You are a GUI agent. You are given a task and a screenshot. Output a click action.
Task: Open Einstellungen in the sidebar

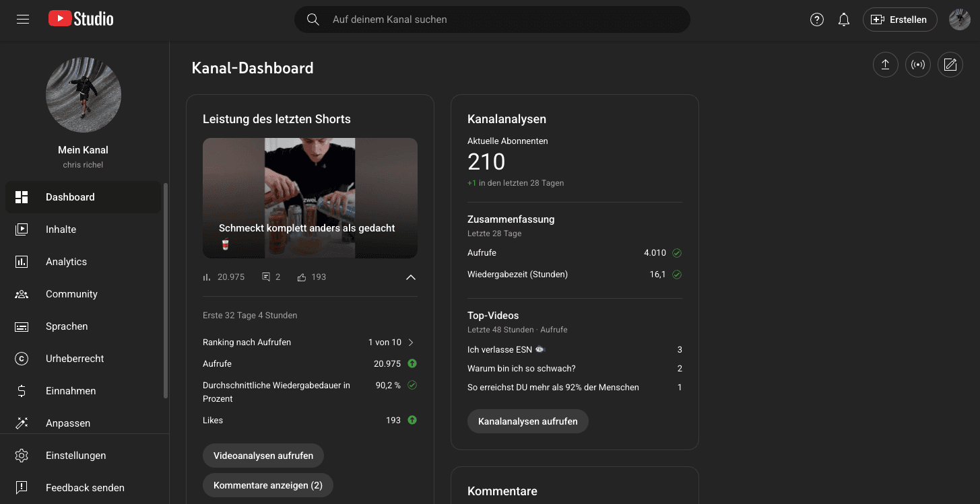pyautogui.click(x=84, y=456)
